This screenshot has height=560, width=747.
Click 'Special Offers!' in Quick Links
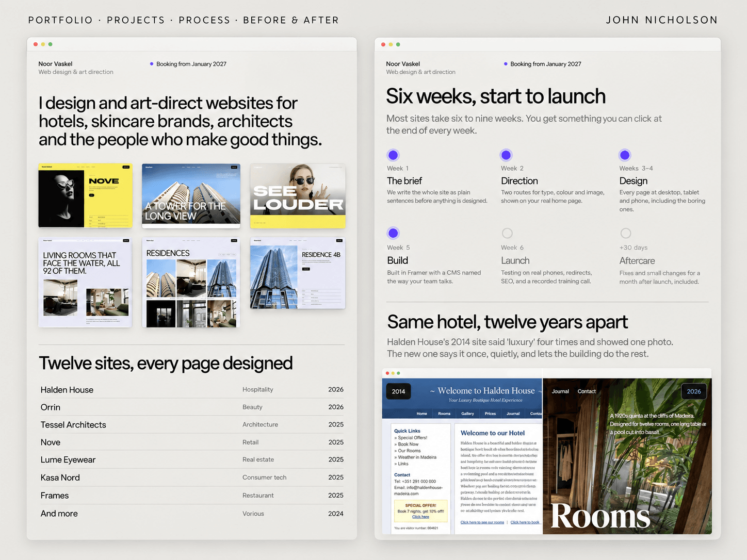[412, 438]
